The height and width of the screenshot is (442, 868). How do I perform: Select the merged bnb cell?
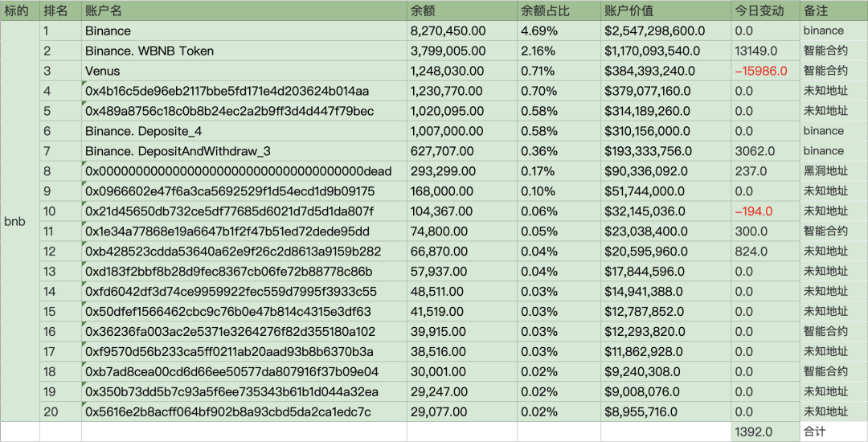(x=20, y=221)
